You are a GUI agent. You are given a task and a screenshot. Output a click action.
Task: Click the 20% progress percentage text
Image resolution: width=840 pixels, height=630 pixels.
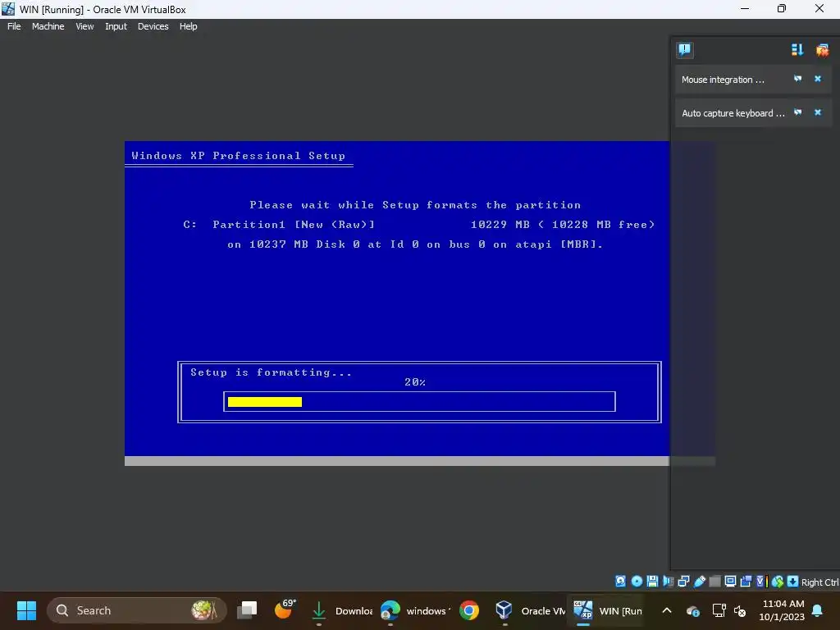(415, 382)
